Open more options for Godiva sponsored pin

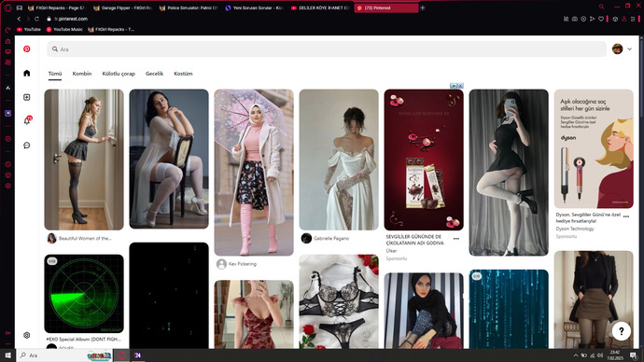click(x=455, y=239)
